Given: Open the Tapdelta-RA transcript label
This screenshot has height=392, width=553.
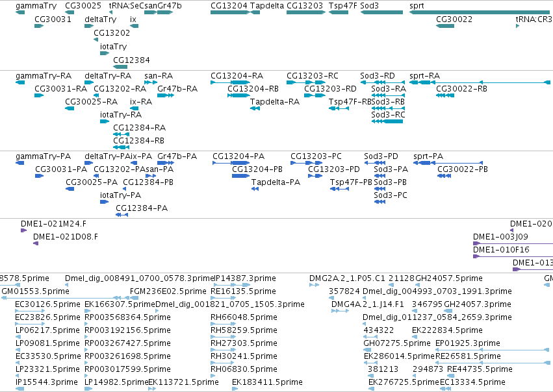Looking at the screenshot, I should coord(275,102).
